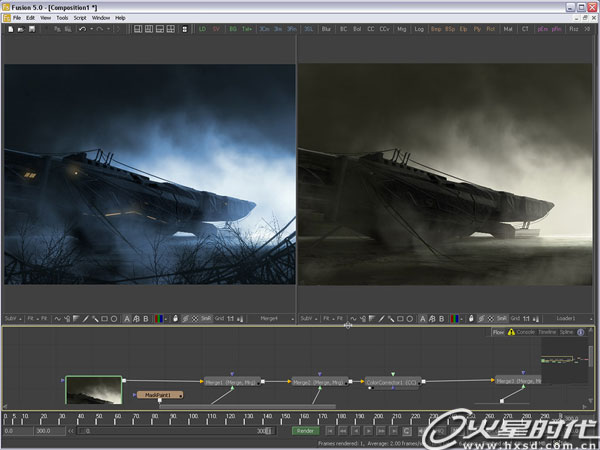This screenshot has width=600, height=450.
Task: Open the RGB channel selector in the right viewer
Action: pos(456,318)
